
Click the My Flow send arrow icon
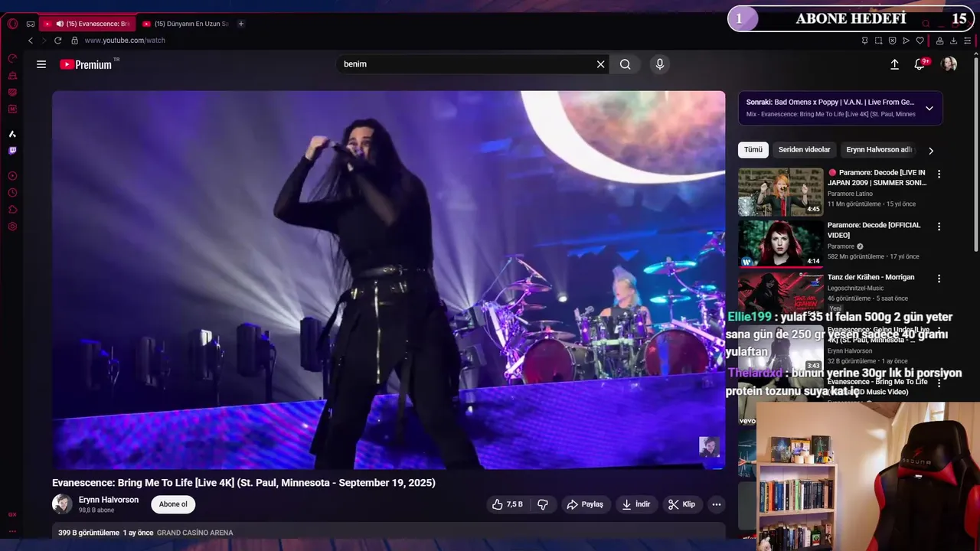coord(906,41)
